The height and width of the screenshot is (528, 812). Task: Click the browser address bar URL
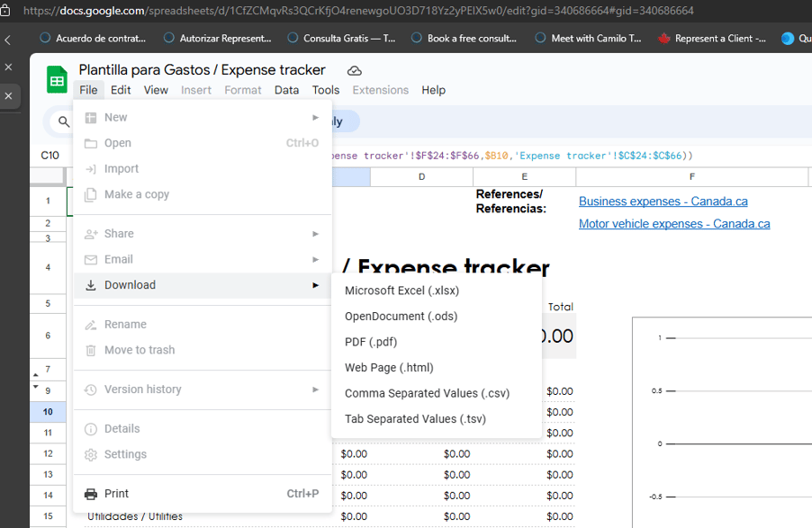[x=358, y=11]
